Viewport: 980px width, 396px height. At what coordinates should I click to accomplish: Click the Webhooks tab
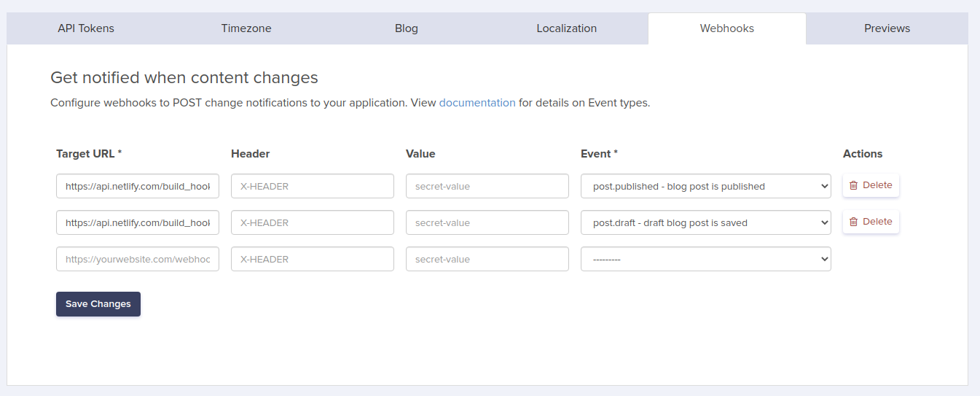pos(726,28)
